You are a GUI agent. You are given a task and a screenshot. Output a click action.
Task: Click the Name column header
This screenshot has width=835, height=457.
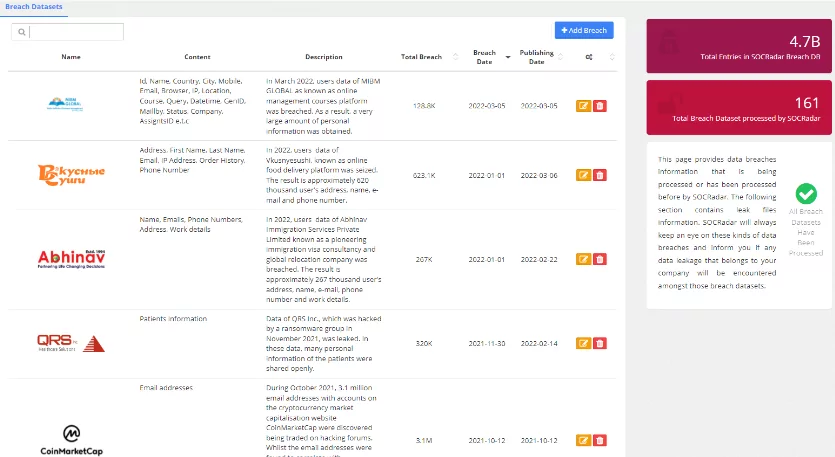click(71, 57)
